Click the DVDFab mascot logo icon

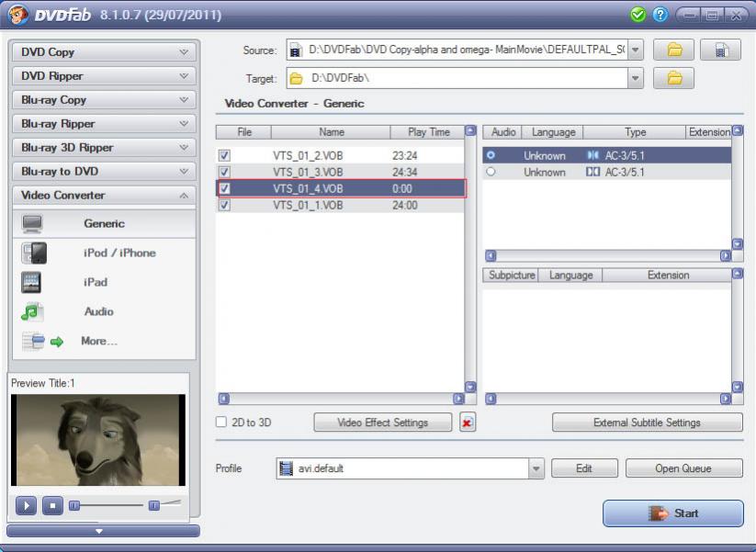coord(18,14)
